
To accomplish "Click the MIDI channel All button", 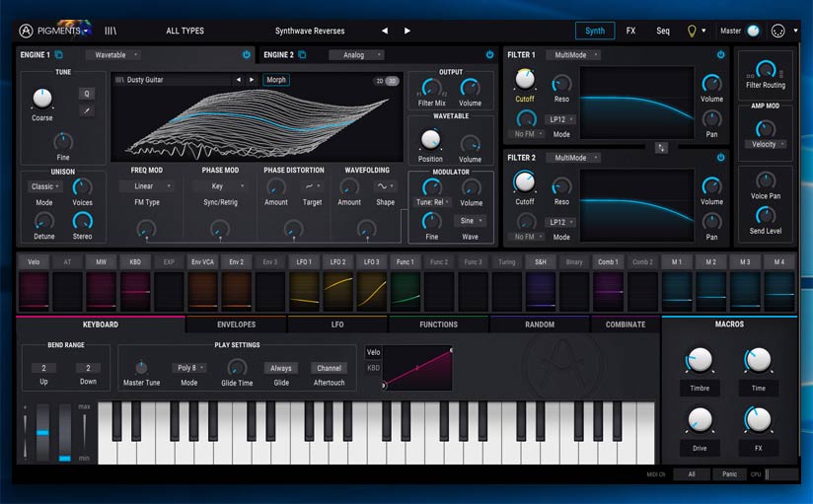I will tap(692, 474).
